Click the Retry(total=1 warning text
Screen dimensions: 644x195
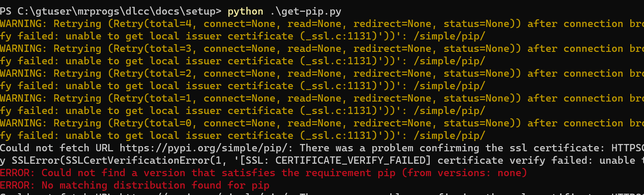[153, 98]
